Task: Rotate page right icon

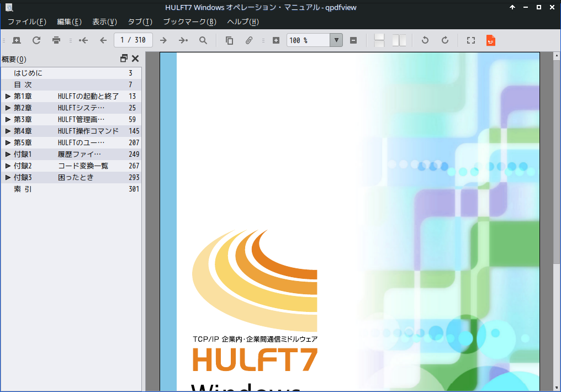Action: point(445,40)
